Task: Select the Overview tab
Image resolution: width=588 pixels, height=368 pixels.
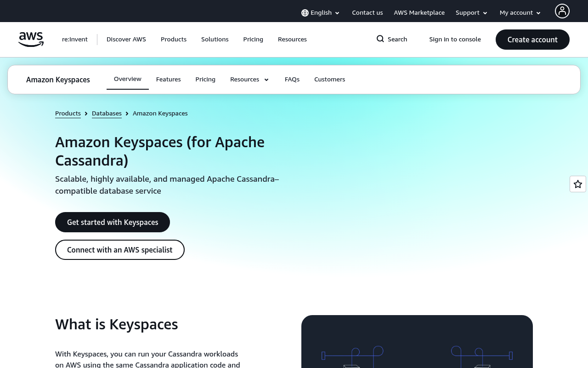Action: pos(128,79)
